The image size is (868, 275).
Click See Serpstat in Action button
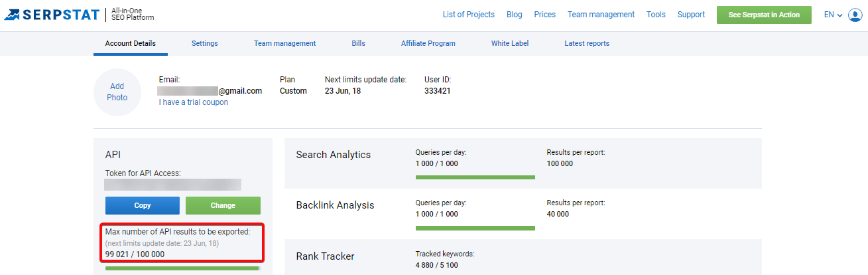764,15
